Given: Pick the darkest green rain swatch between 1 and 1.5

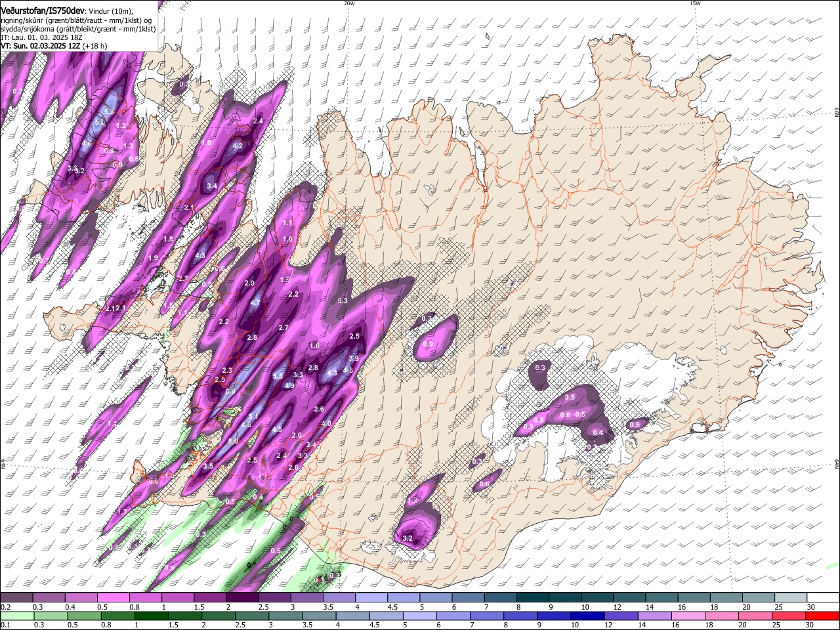Looking at the screenshot, I should [x=151, y=616].
